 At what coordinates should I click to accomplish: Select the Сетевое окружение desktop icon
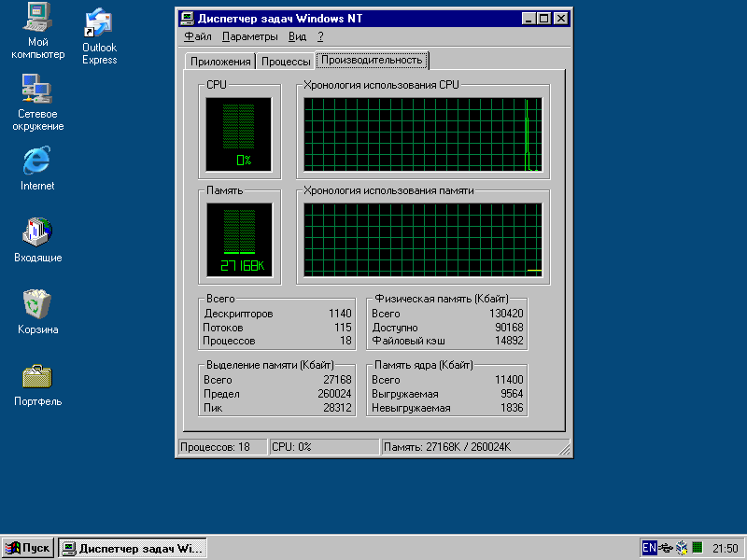37,89
